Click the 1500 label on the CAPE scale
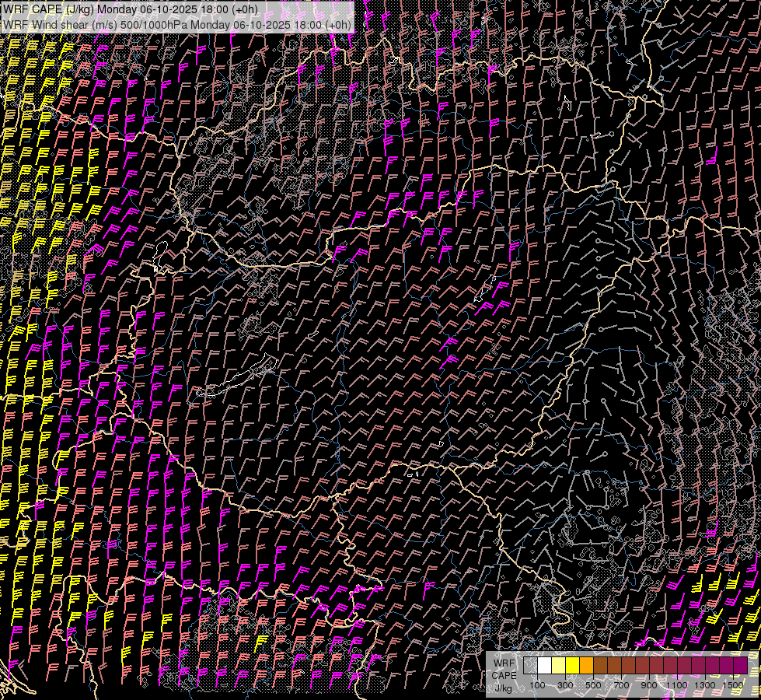761x700 pixels. [x=732, y=685]
